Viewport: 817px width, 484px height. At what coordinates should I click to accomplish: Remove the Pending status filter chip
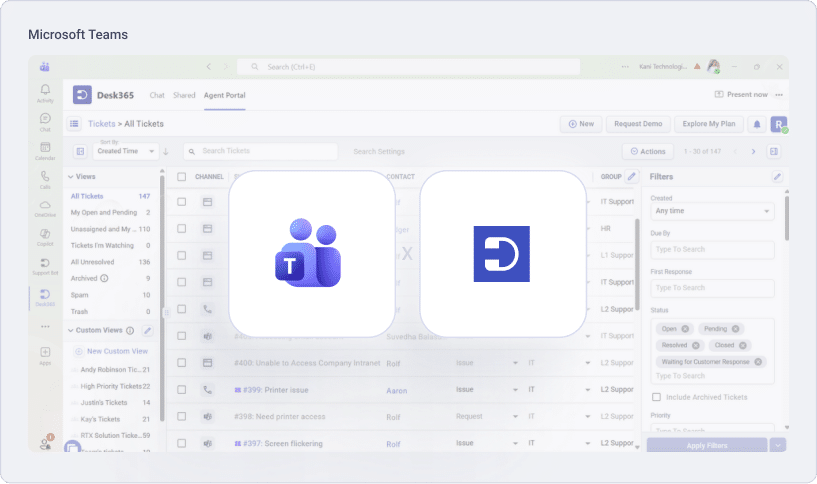pos(735,329)
